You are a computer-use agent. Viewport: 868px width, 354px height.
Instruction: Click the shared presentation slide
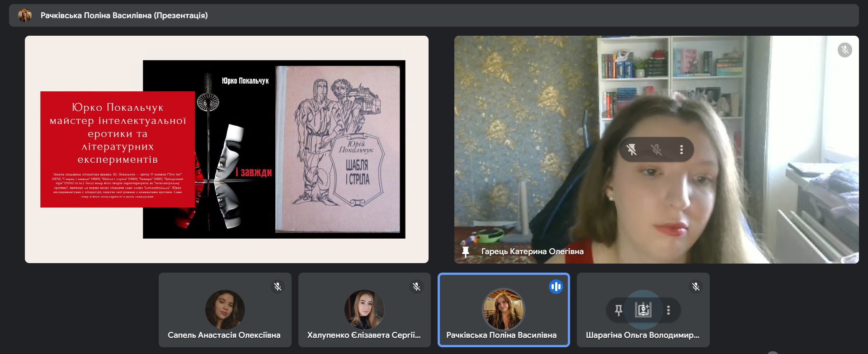226,150
